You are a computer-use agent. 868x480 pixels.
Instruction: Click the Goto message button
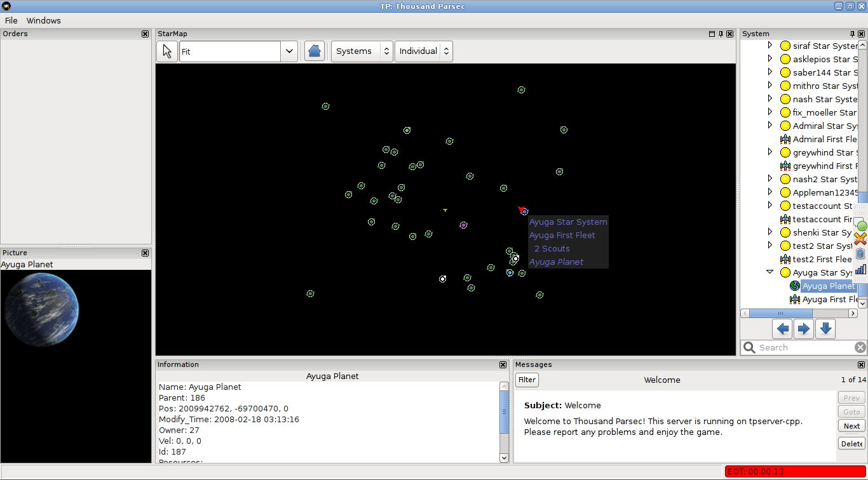click(x=851, y=411)
